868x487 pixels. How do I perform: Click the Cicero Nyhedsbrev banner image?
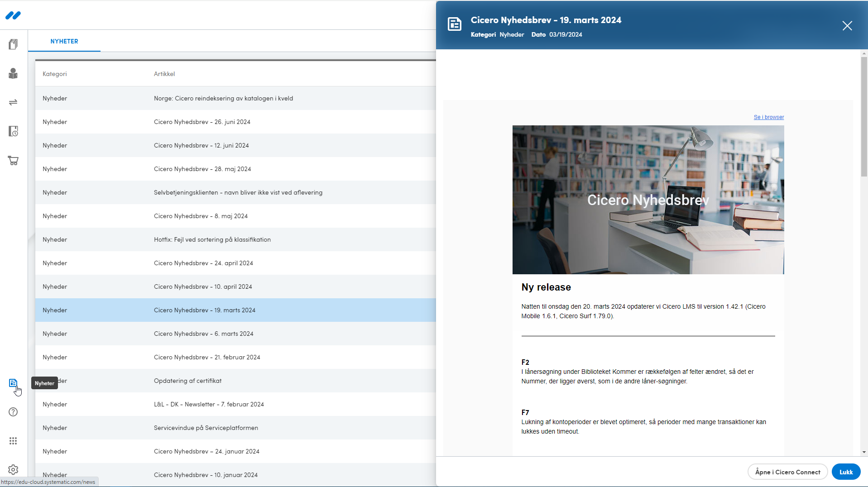[648, 200]
